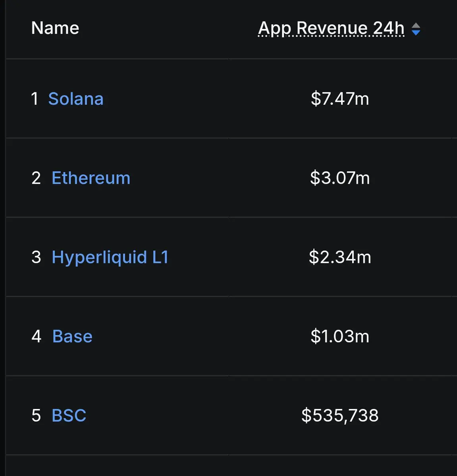
Task: Click rank number 5 beside BSC
Action: pos(36,416)
